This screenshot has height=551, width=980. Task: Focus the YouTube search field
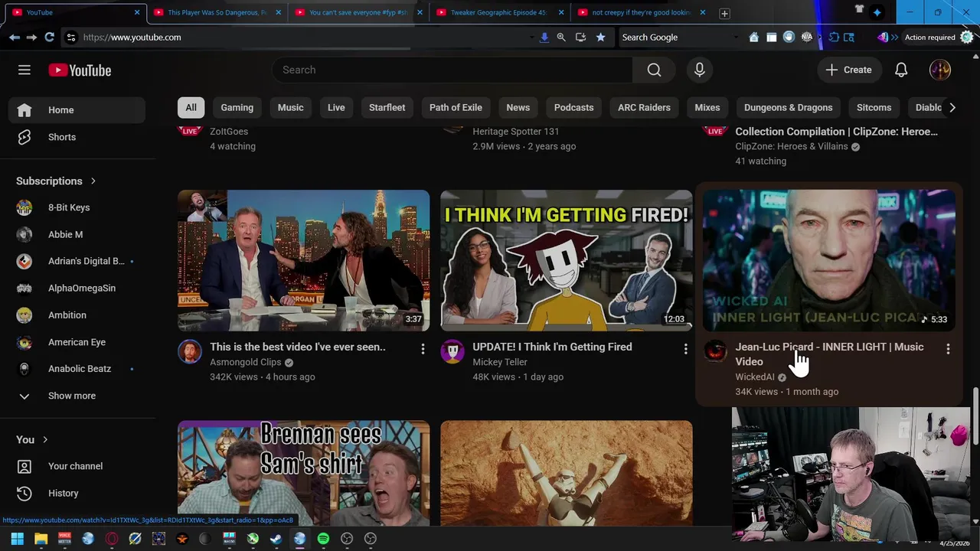point(452,70)
